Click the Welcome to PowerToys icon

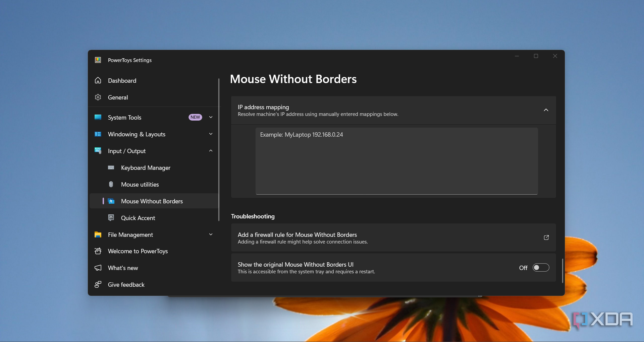point(98,251)
